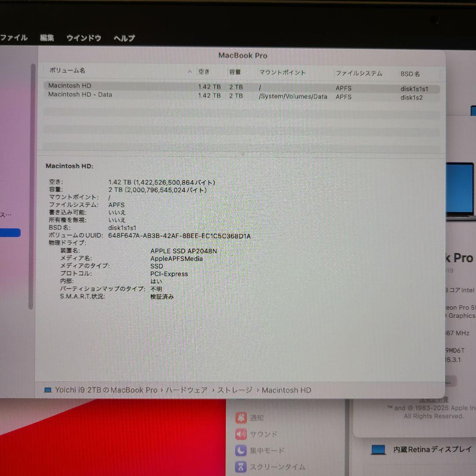
Task: Click the volume UUID 648F647A-AB3B-42AF-8BEE-EC1C5C368D1A
Action: (179, 236)
